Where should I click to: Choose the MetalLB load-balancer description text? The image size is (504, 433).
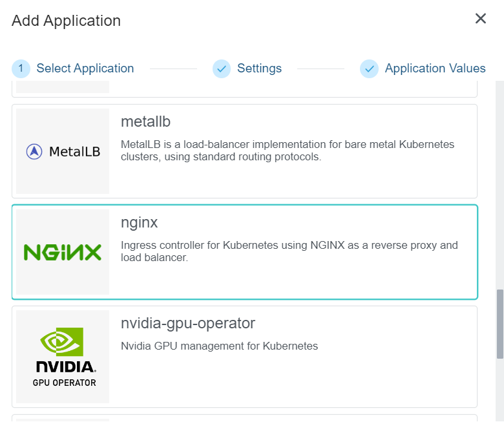[x=288, y=150]
